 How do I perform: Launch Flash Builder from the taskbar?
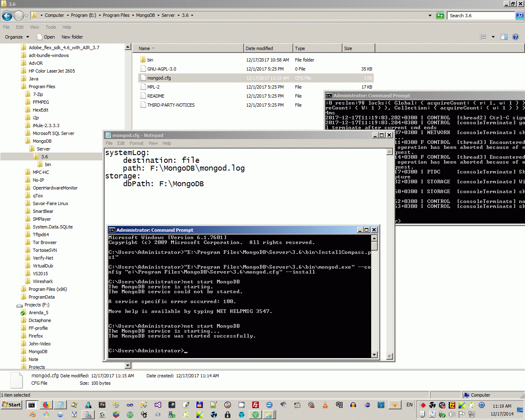(x=102, y=405)
